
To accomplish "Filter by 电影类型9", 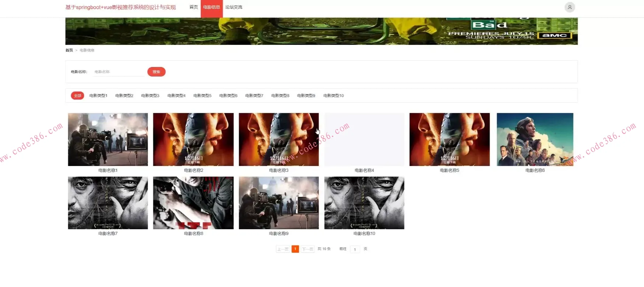I will pos(306,96).
